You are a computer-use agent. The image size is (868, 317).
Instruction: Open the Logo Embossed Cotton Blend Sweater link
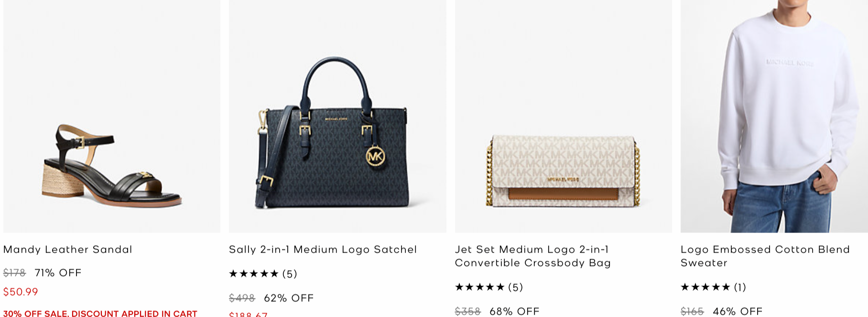click(x=765, y=256)
